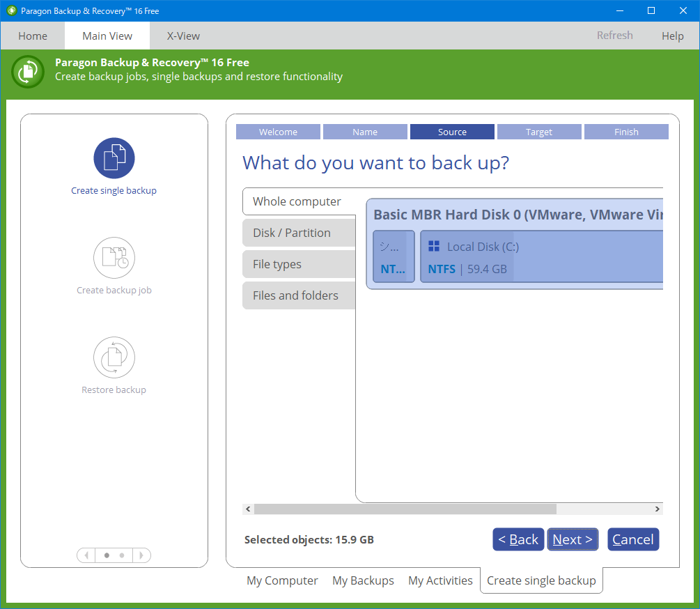The width and height of the screenshot is (700, 609).
Task: Click the Paragon logo in green header
Action: pos(28,72)
